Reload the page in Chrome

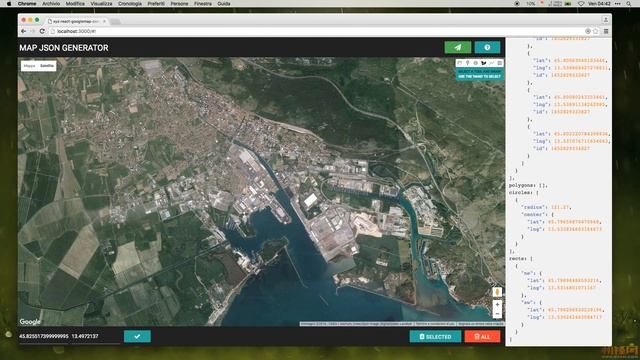coord(42,31)
